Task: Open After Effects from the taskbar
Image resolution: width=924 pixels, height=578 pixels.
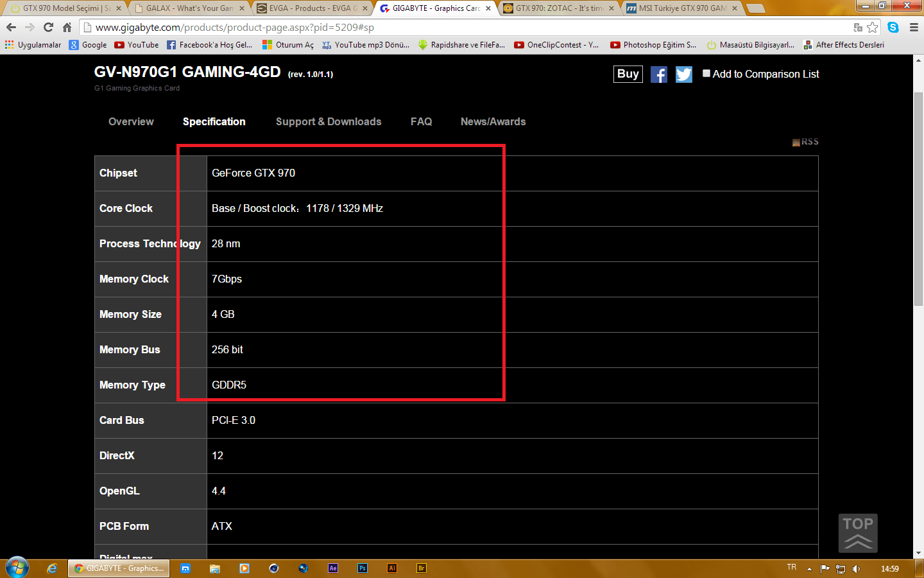Action: point(333,568)
